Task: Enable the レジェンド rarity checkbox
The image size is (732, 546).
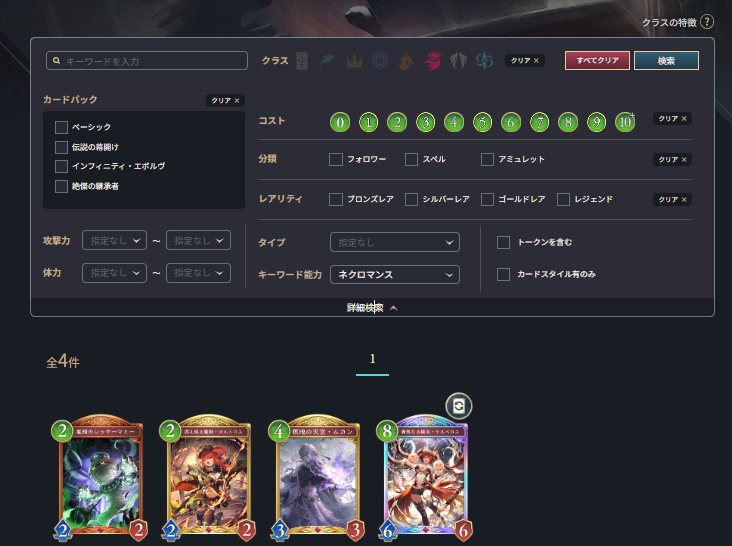Action: pos(563,199)
